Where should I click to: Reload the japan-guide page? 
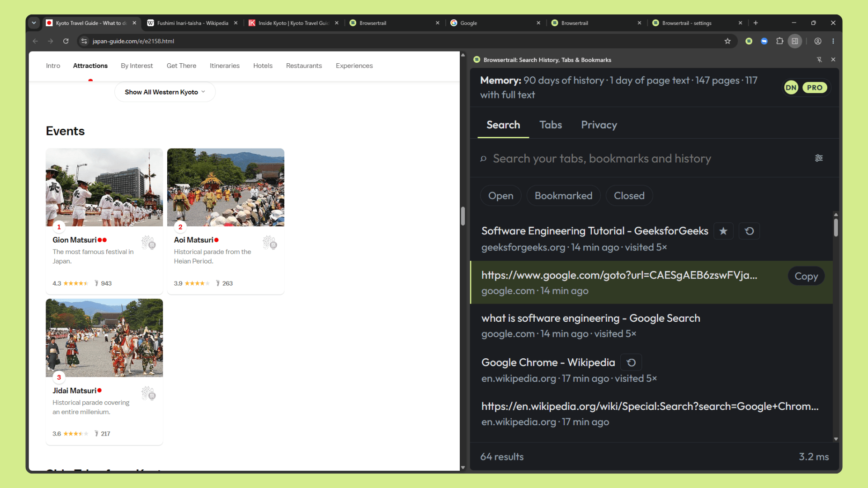point(66,41)
